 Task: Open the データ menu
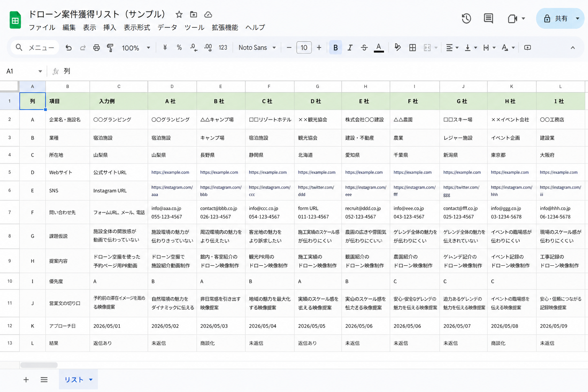[167, 27]
